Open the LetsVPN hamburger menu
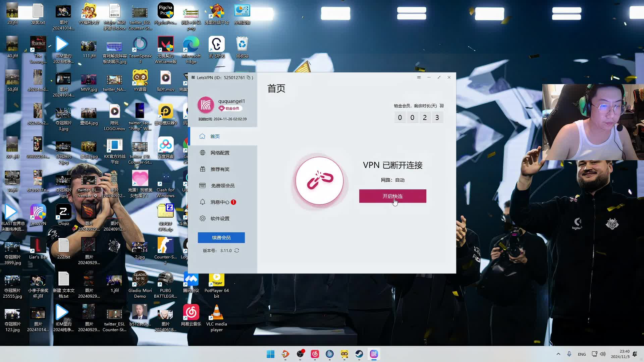This screenshot has width=644, height=362. click(419, 77)
